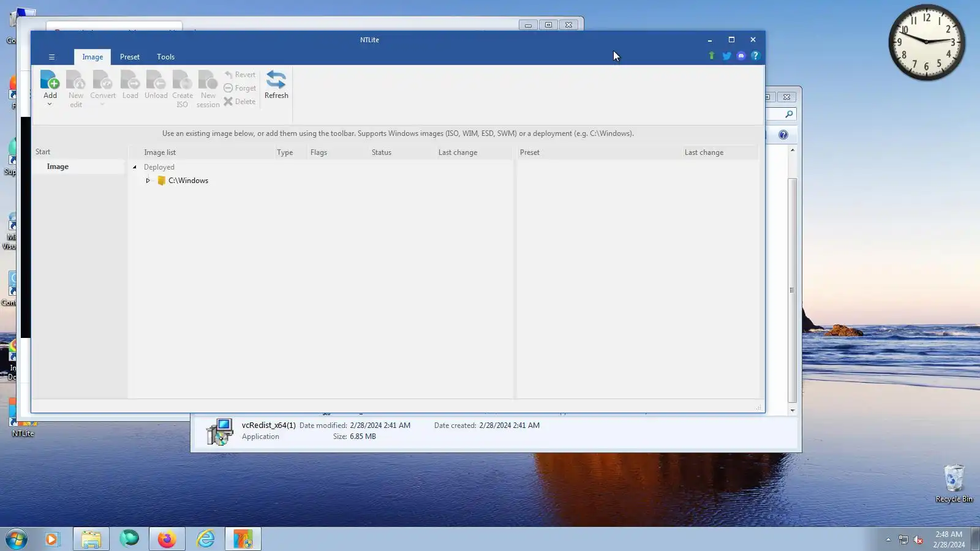The height and width of the screenshot is (551, 980).
Task: Click the Add image toolbar icon
Action: click(50, 80)
